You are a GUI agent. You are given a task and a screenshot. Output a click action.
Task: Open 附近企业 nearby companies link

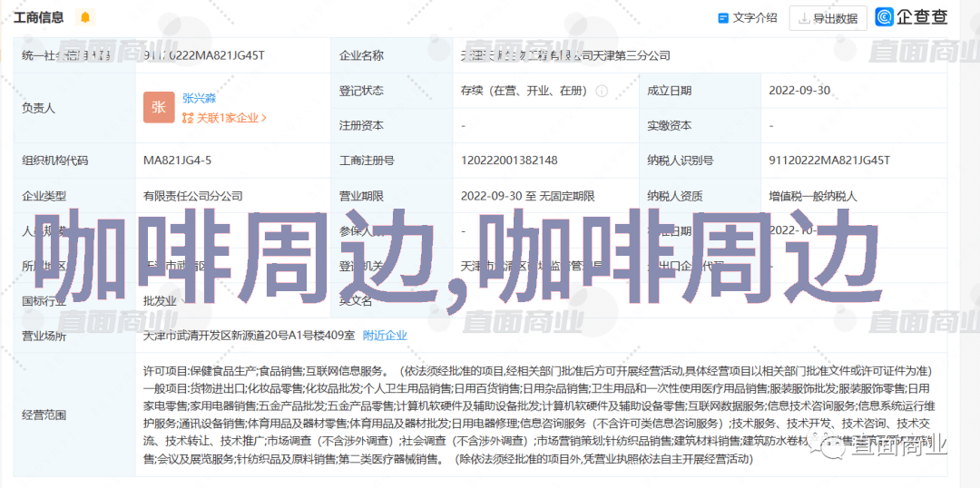tap(385, 336)
